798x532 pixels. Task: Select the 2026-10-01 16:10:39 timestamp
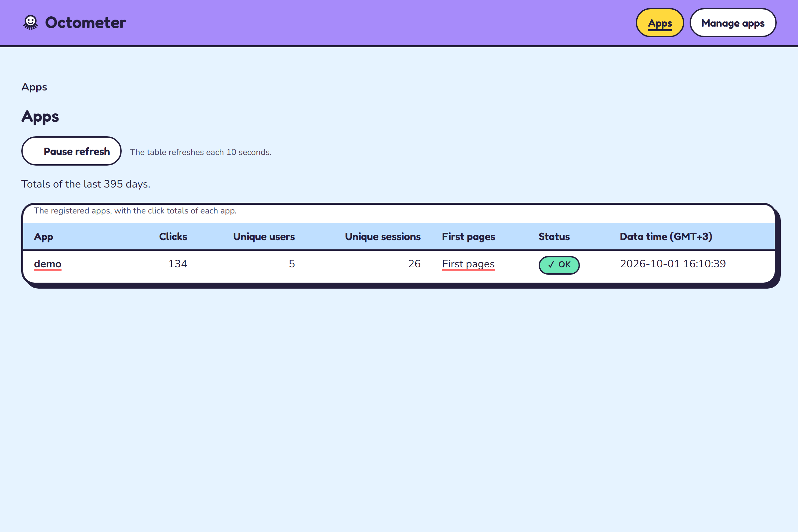pos(673,264)
